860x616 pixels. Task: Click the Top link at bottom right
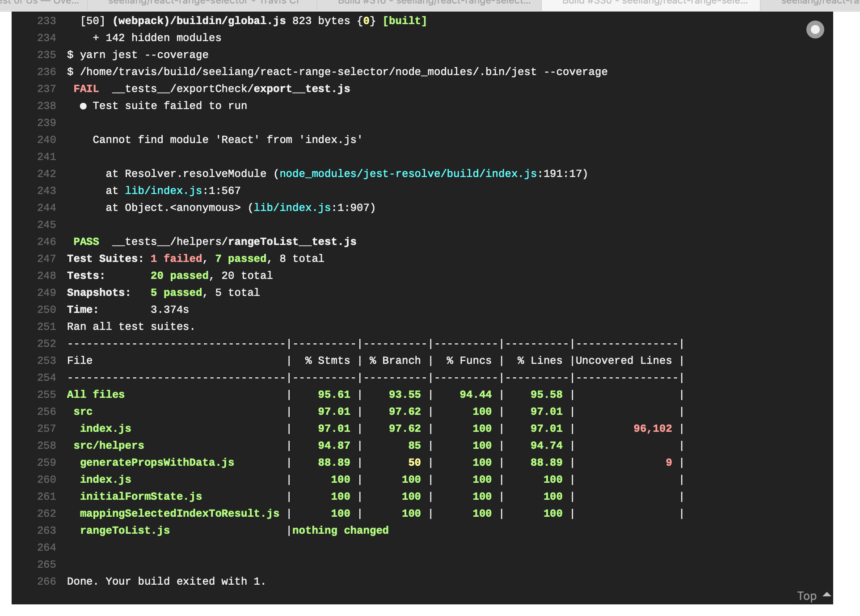[x=806, y=596]
